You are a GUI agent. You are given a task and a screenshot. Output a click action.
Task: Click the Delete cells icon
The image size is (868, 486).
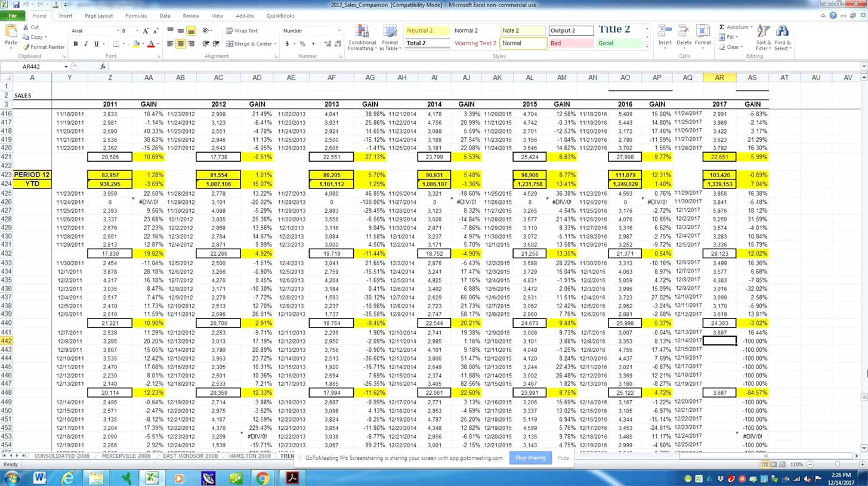684,36
